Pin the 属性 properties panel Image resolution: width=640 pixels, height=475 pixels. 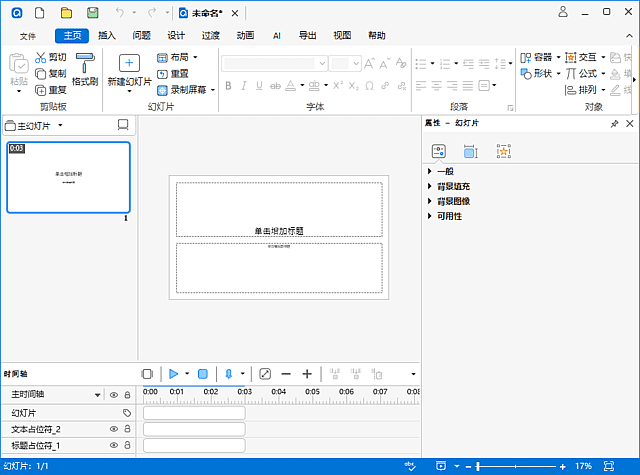(614, 123)
